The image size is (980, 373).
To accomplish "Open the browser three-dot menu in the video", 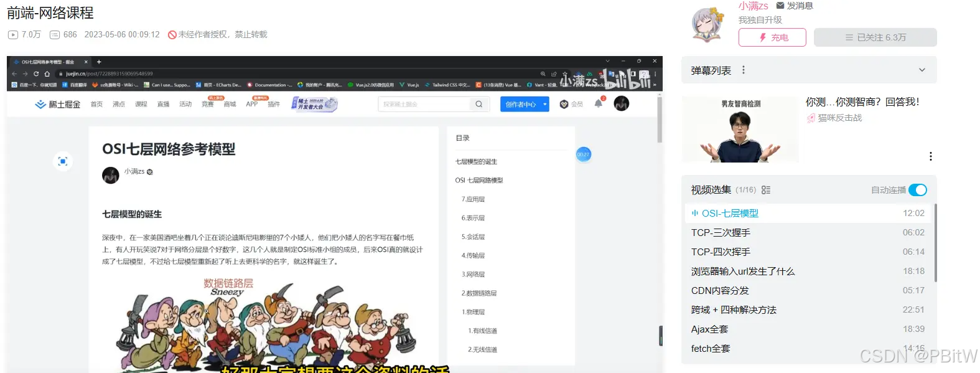I will point(655,73).
